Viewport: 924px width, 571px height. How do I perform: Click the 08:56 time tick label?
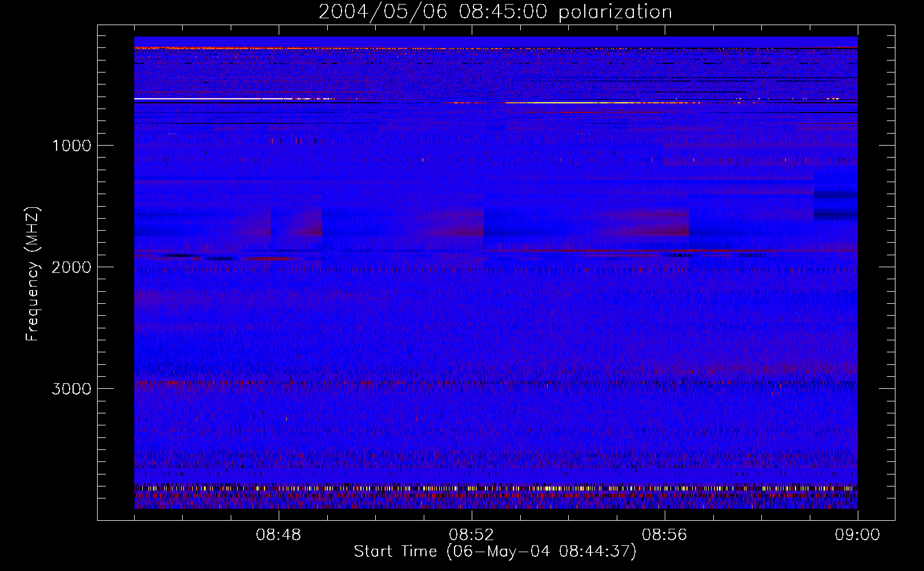tap(664, 535)
